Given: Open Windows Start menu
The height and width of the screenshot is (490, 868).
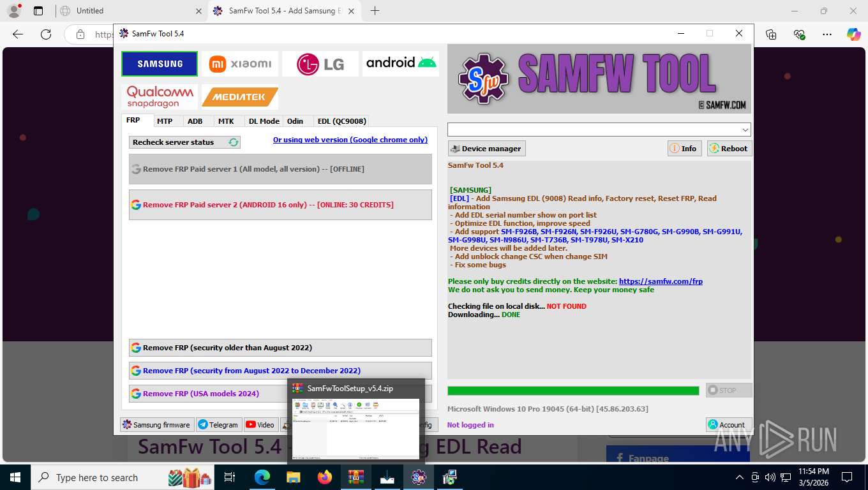Looking at the screenshot, I should [x=15, y=477].
